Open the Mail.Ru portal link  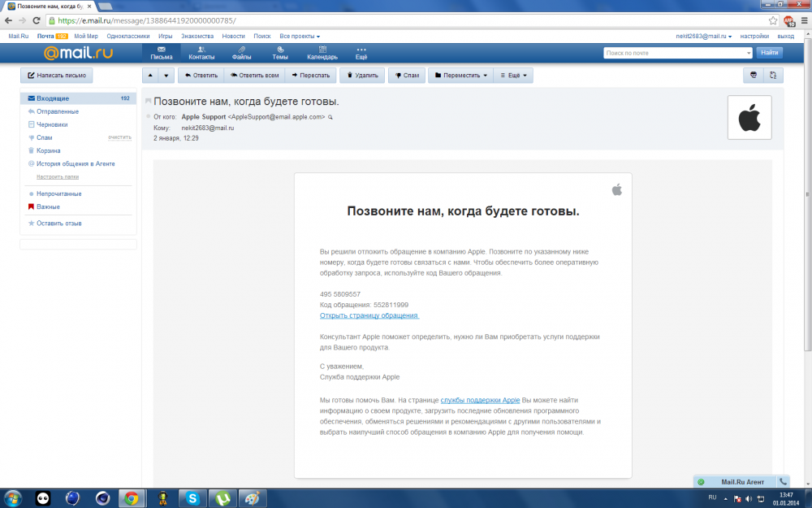19,37
